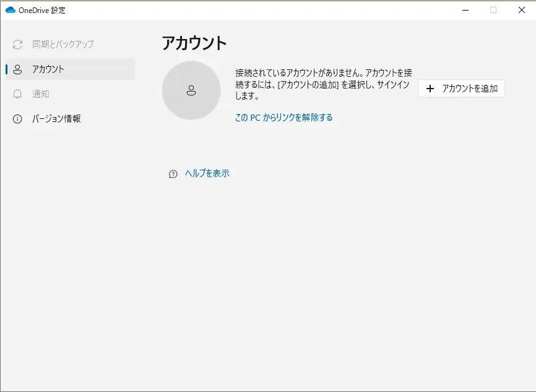Click the help question mark icon
This screenshot has height=392, width=536.
point(173,174)
